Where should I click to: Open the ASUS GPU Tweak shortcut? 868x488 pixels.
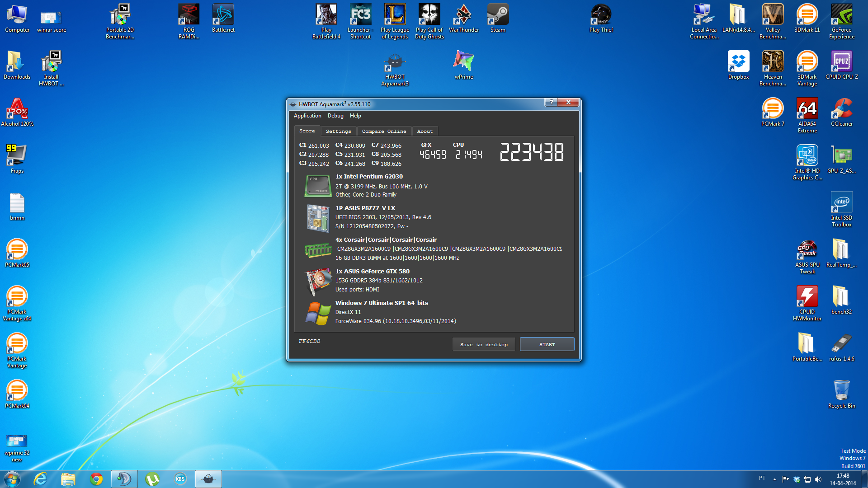[807, 257]
